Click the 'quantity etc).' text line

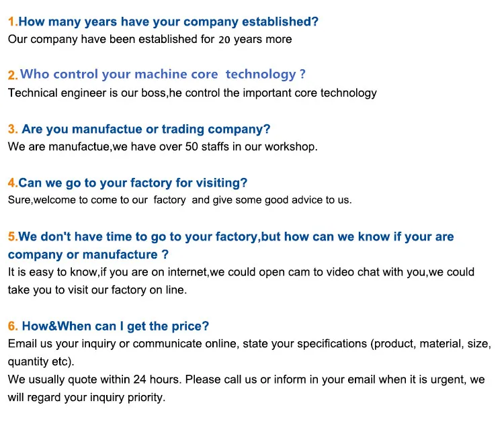(x=40, y=361)
